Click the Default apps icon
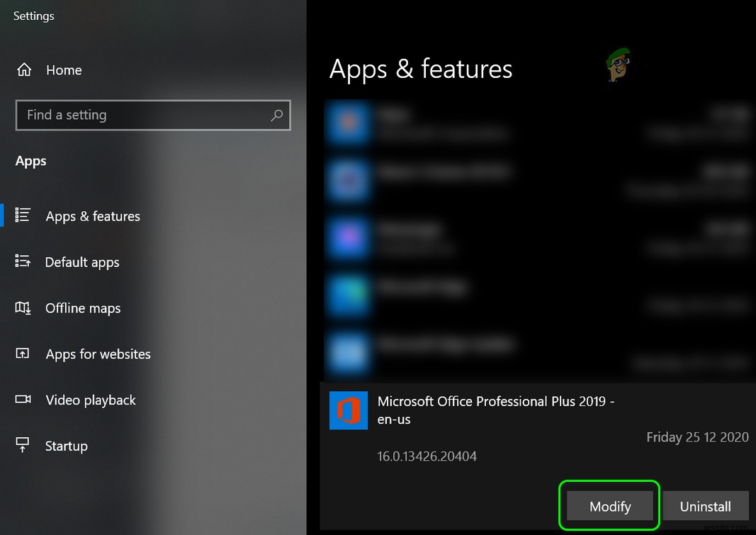 coord(23,261)
